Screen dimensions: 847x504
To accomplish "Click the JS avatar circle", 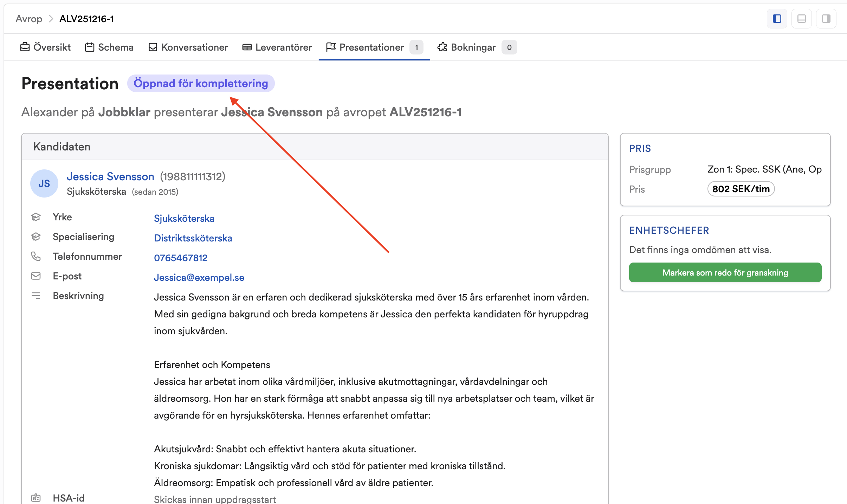I will pos(44,183).
